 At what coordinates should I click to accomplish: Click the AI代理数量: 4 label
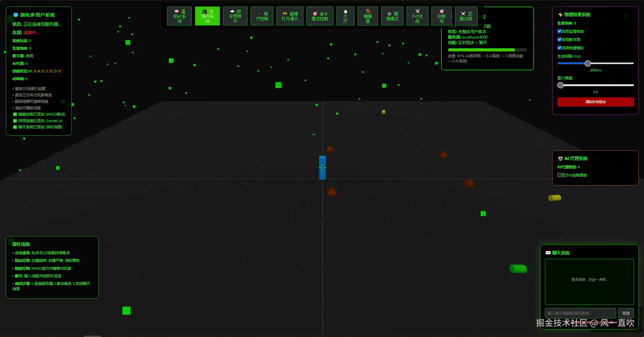568,167
